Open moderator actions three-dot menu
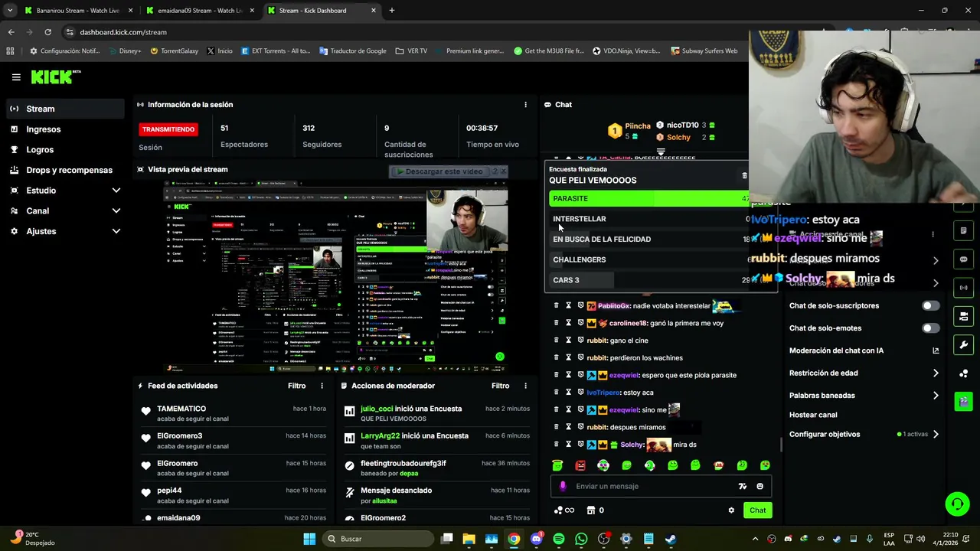Image resolution: width=980 pixels, height=551 pixels. 525,386
